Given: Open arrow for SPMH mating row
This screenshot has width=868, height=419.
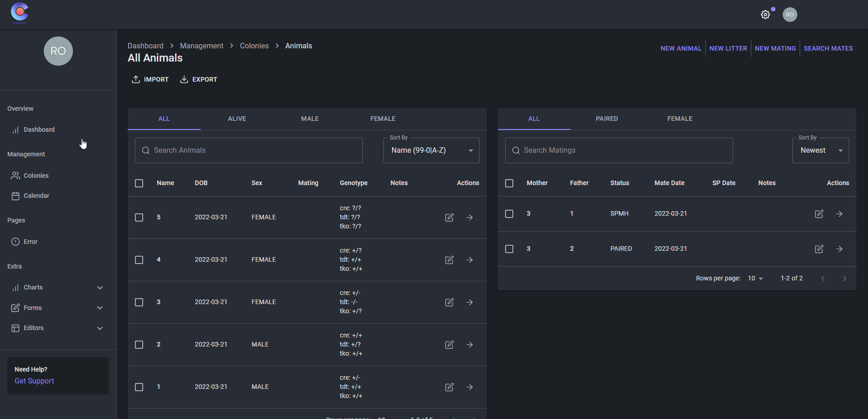Looking at the screenshot, I should [x=839, y=214].
